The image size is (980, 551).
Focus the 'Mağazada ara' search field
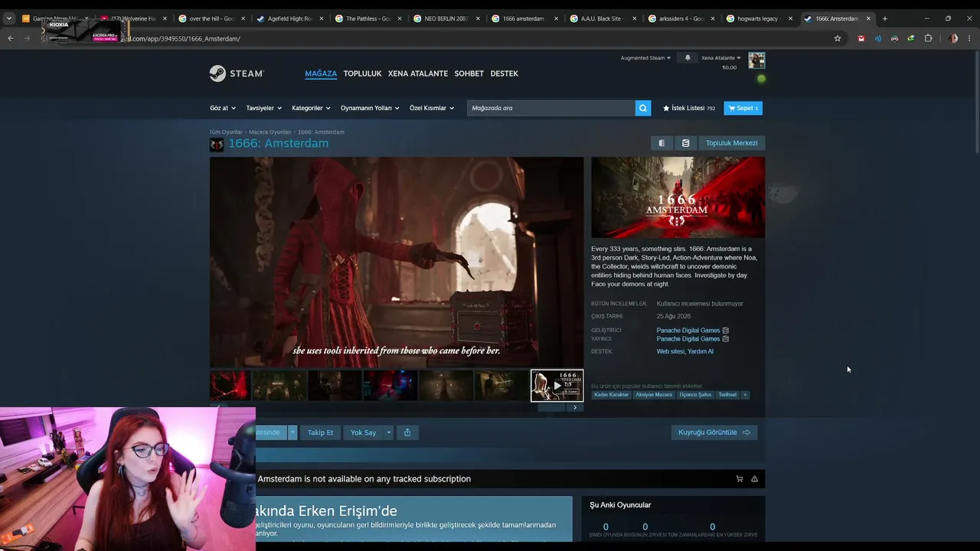click(551, 108)
